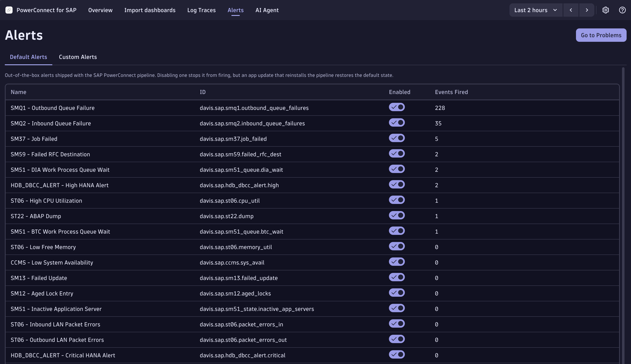
Task: Go to previous time range with left chevron
Action: 571,10
